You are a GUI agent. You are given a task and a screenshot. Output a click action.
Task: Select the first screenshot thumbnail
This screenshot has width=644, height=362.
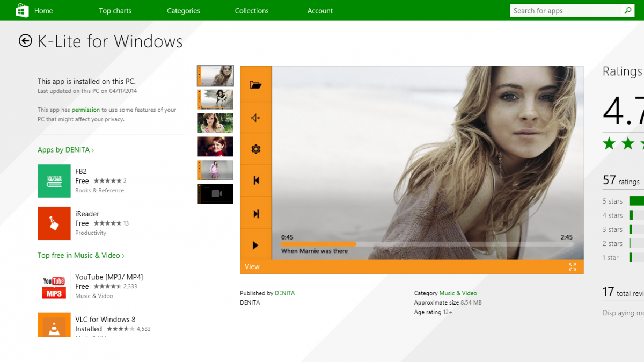click(x=215, y=76)
